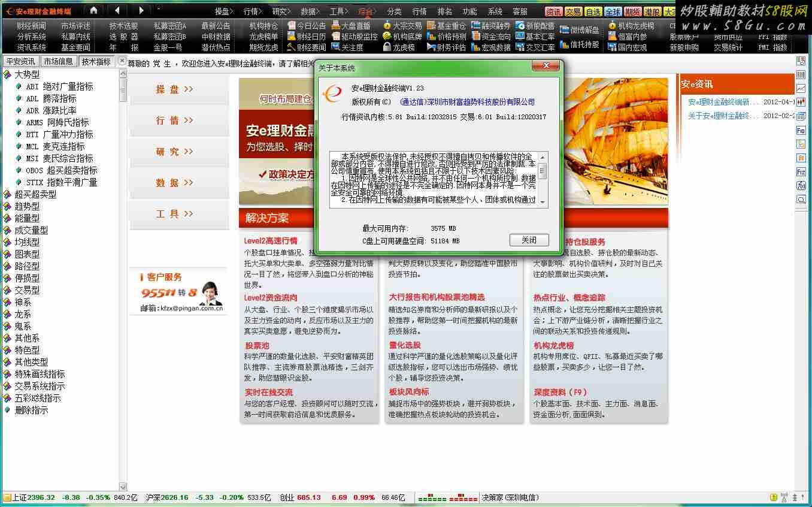812x507 pixels.
Task: Click status bar icon left of 上证
Action: click(x=7, y=497)
